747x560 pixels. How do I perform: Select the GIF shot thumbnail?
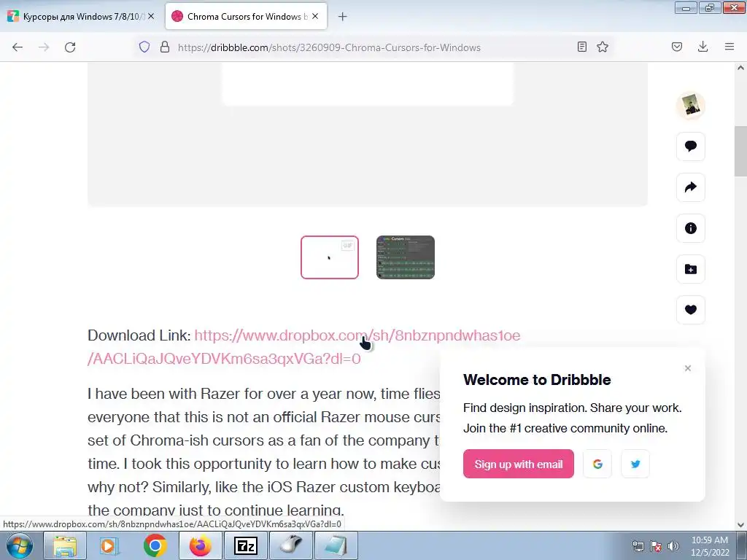330,257
